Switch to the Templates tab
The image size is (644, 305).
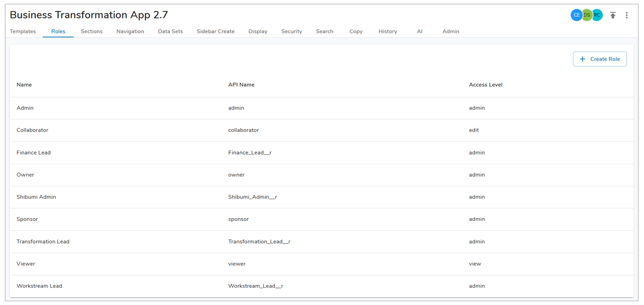click(23, 32)
